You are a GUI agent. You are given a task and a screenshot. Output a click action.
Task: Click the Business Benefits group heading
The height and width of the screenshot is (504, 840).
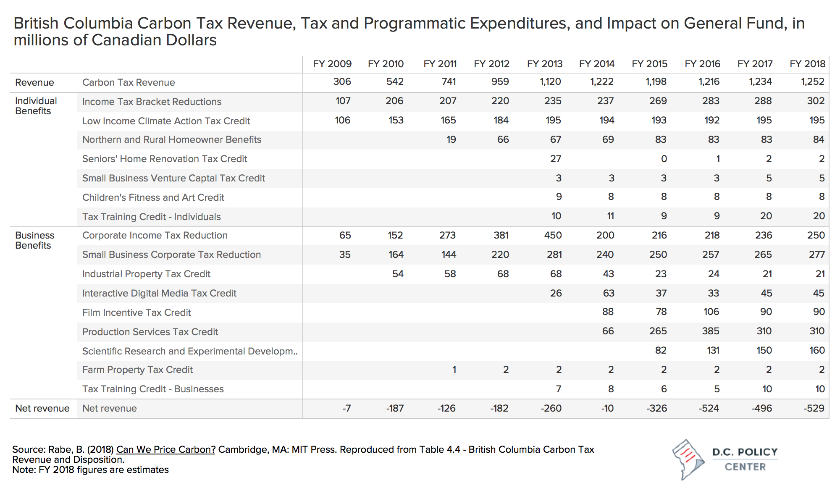(35, 240)
